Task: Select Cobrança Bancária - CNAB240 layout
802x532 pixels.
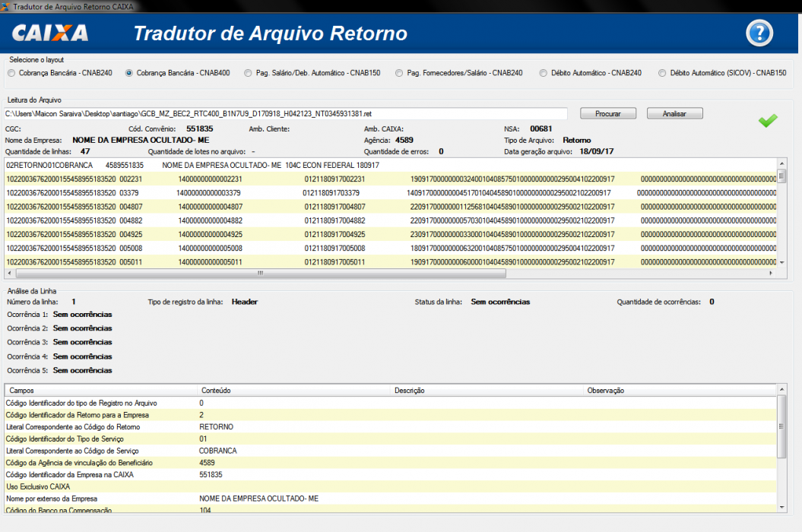Action: tap(11, 73)
